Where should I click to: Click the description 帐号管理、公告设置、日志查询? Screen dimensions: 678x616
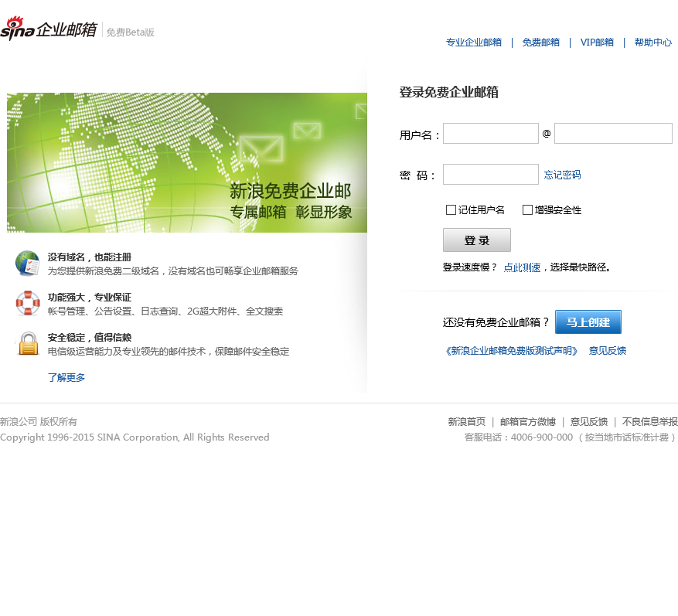coord(165,311)
